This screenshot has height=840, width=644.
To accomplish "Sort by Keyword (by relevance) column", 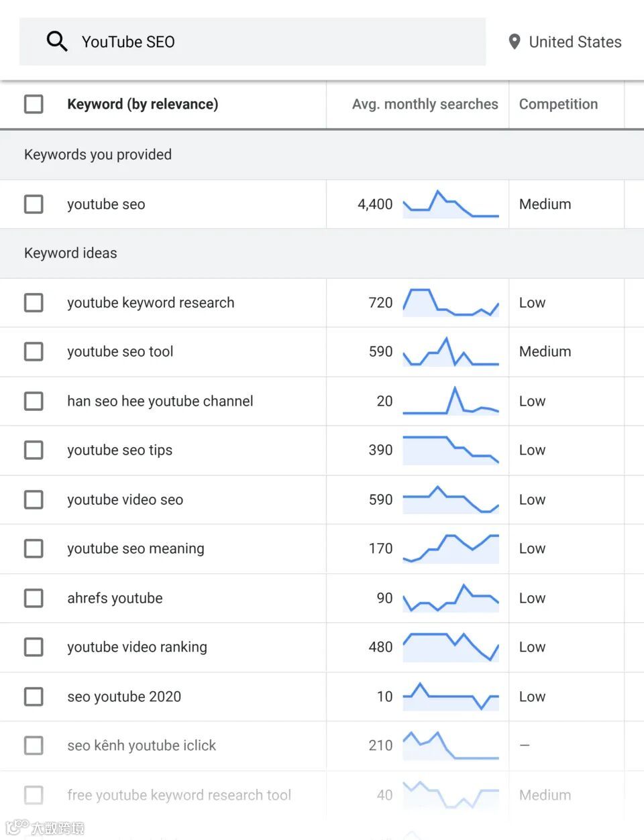I will [142, 104].
